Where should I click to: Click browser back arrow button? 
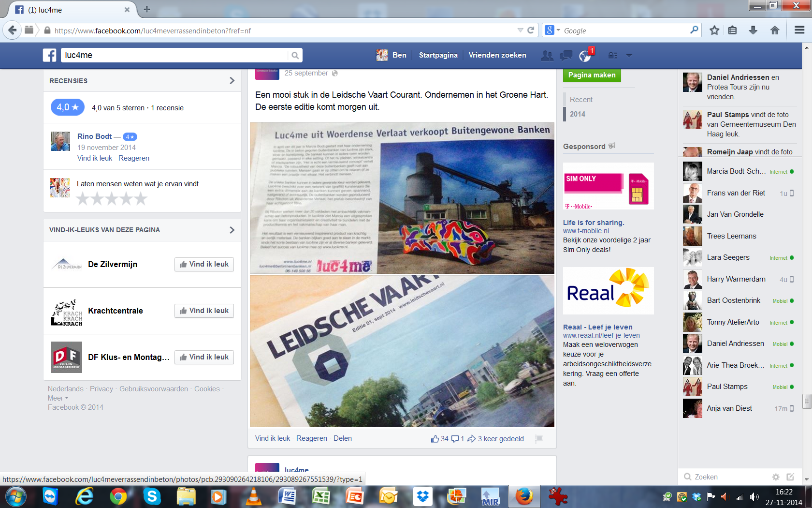12,30
